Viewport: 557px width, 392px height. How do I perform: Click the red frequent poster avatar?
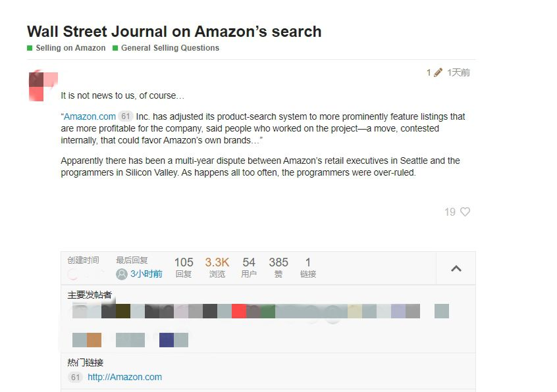(239, 310)
